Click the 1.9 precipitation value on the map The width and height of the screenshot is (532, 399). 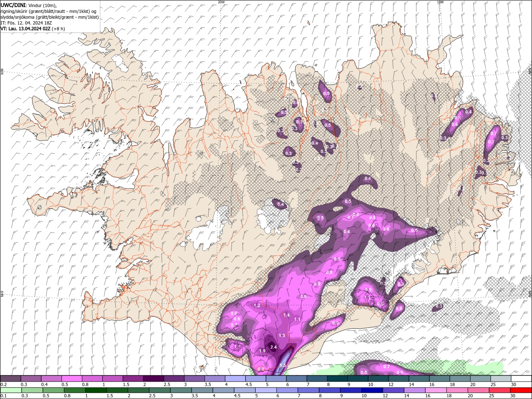coord(262,351)
